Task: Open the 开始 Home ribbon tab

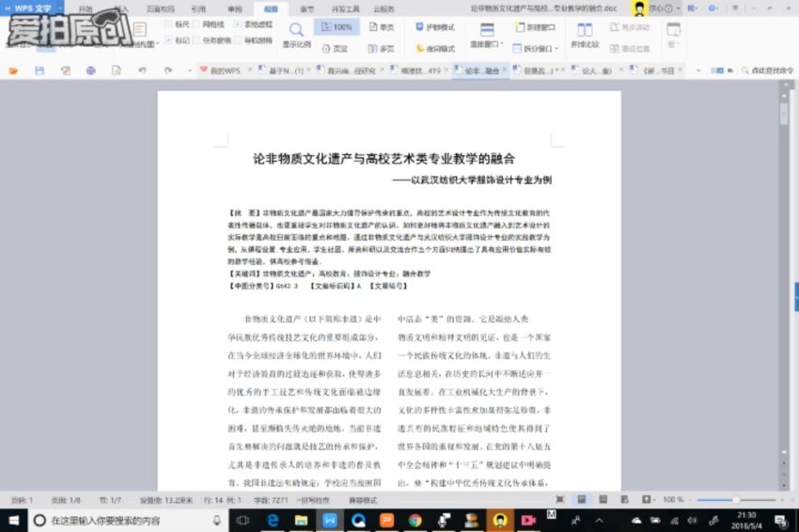Action: click(86, 8)
